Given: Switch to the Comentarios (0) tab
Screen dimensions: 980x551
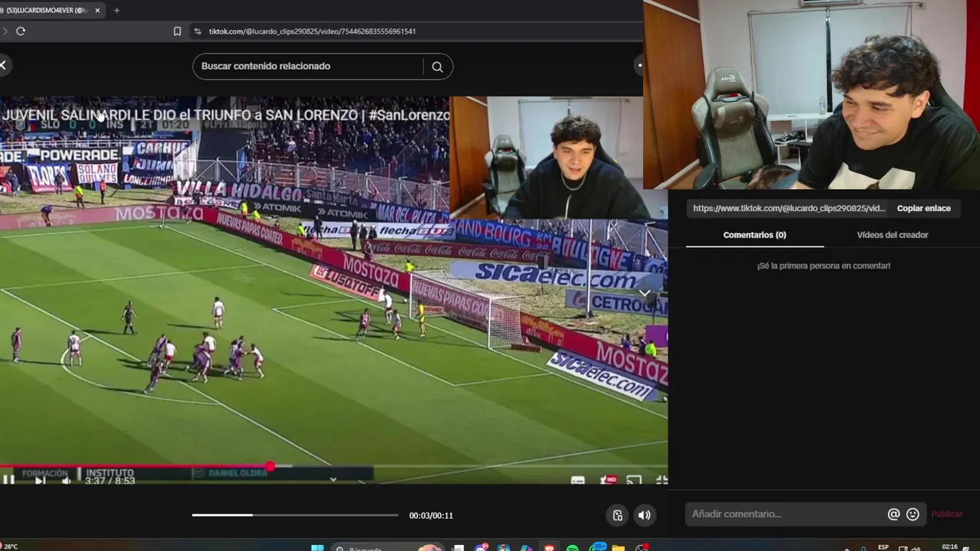Looking at the screenshot, I should 755,235.
